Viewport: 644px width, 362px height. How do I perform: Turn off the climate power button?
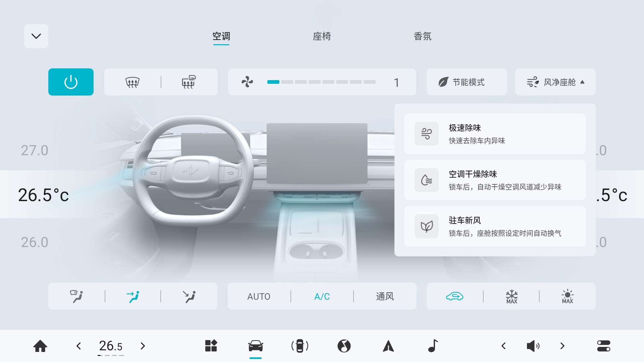point(71,82)
